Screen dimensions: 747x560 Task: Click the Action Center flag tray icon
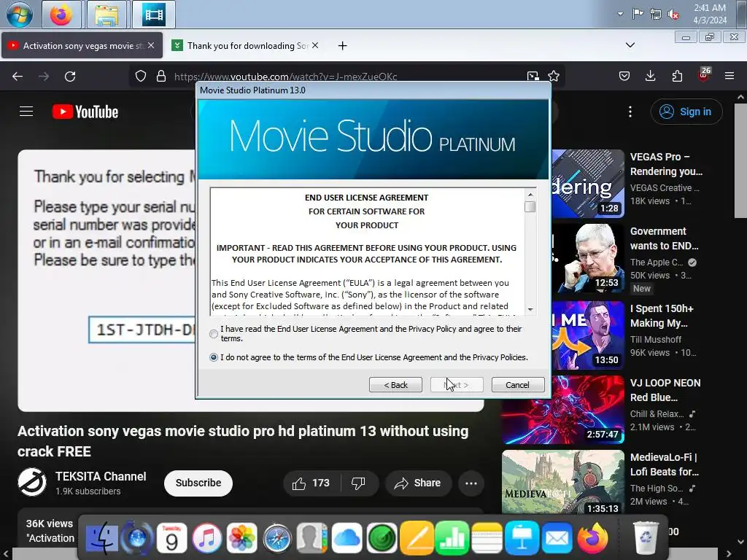tap(638, 14)
